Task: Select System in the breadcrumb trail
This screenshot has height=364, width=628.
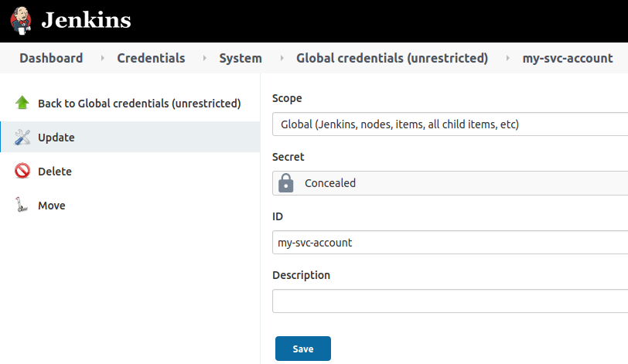Action: tap(241, 58)
